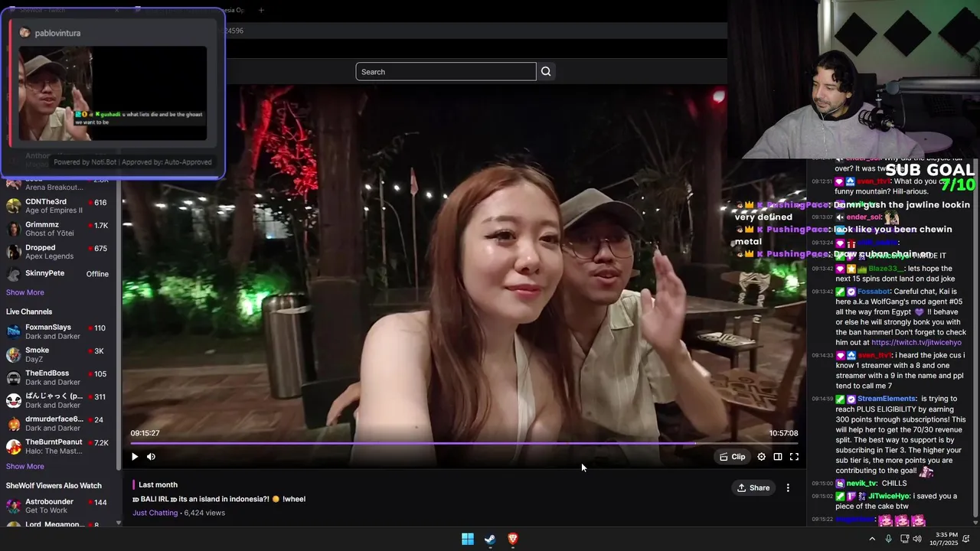Open the offline SkinnyPete channel
980x551 pixels.
click(60, 274)
